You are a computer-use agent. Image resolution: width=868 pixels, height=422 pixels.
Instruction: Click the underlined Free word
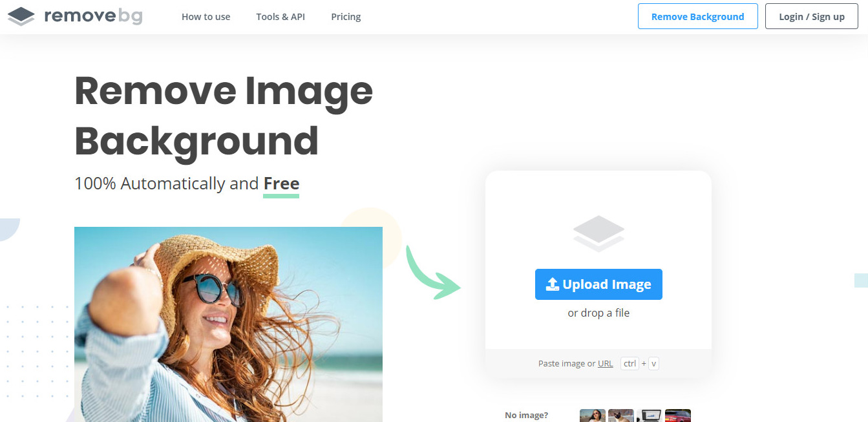(x=281, y=184)
